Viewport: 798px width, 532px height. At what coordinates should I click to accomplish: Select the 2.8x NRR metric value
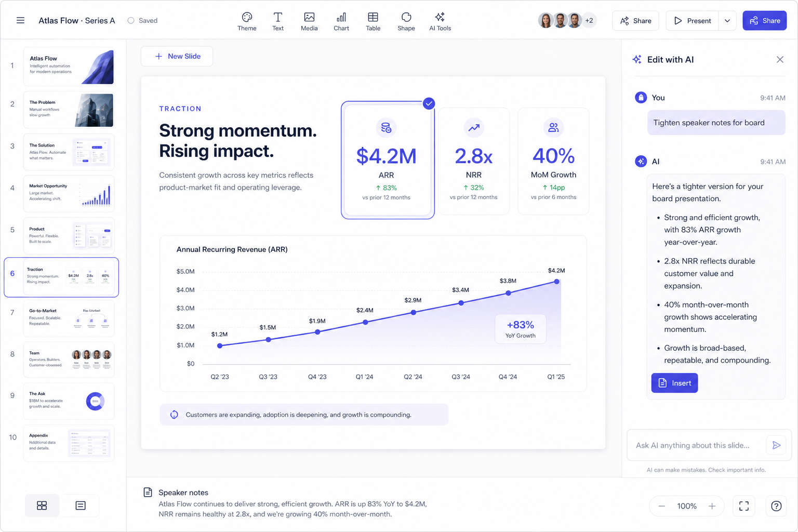pos(474,156)
